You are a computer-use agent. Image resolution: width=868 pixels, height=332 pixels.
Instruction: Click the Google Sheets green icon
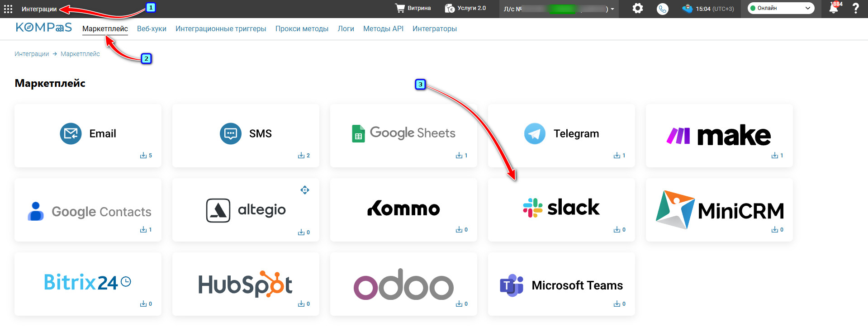point(358,133)
